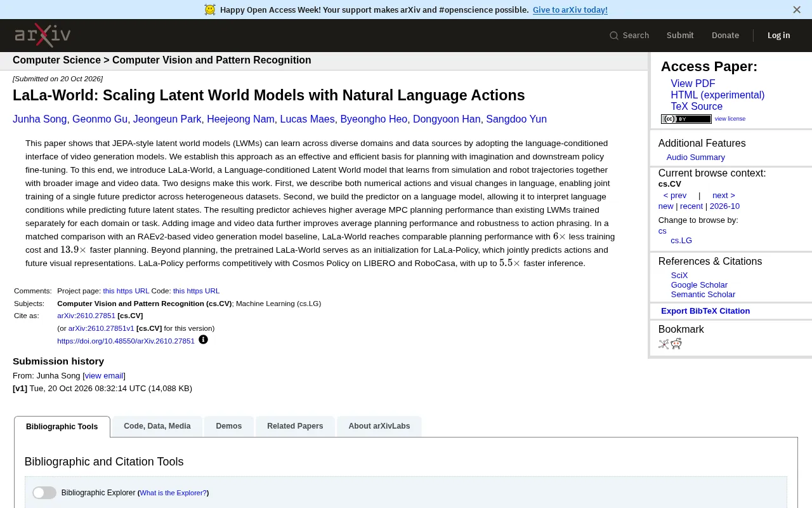
Task: Open the About arXivLabs tab
Action: point(379,426)
